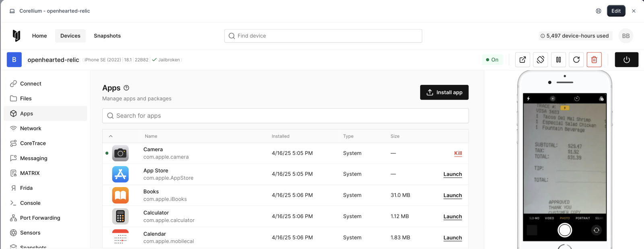Open Files in the sidebar

pos(45,99)
